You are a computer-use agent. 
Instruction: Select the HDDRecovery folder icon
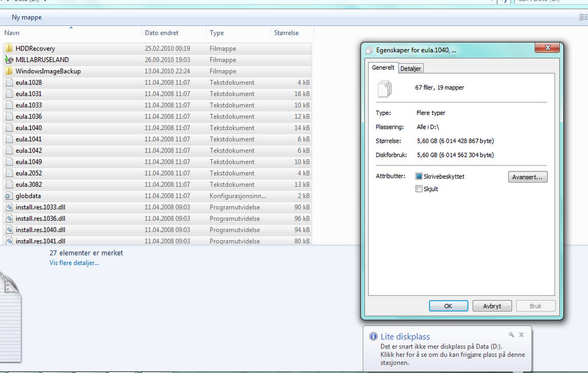point(9,48)
